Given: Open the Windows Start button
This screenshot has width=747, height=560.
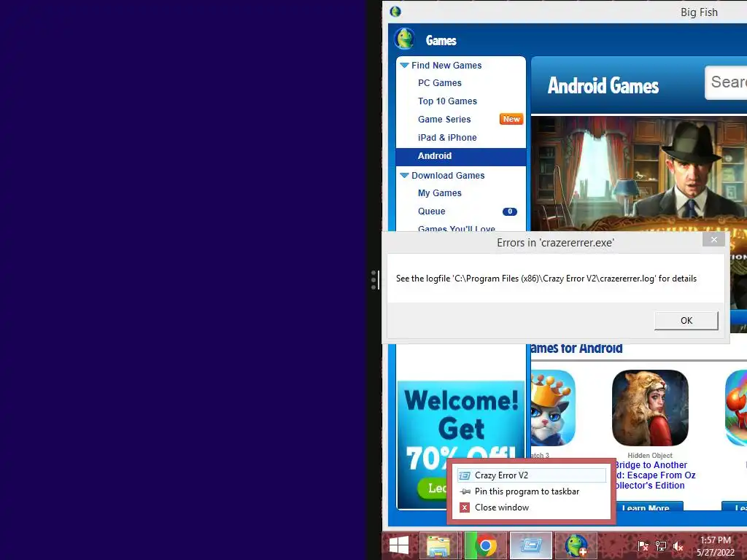Looking at the screenshot, I should (x=399, y=545).
